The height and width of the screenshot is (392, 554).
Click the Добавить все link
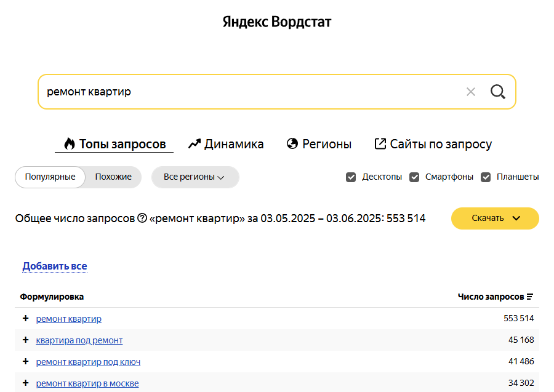[55, 266]
